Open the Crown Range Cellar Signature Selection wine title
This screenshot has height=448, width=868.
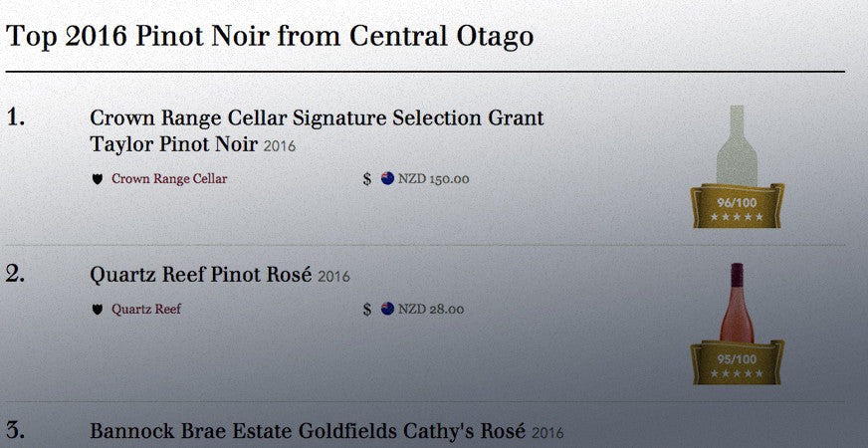click(x=317, y=130)
